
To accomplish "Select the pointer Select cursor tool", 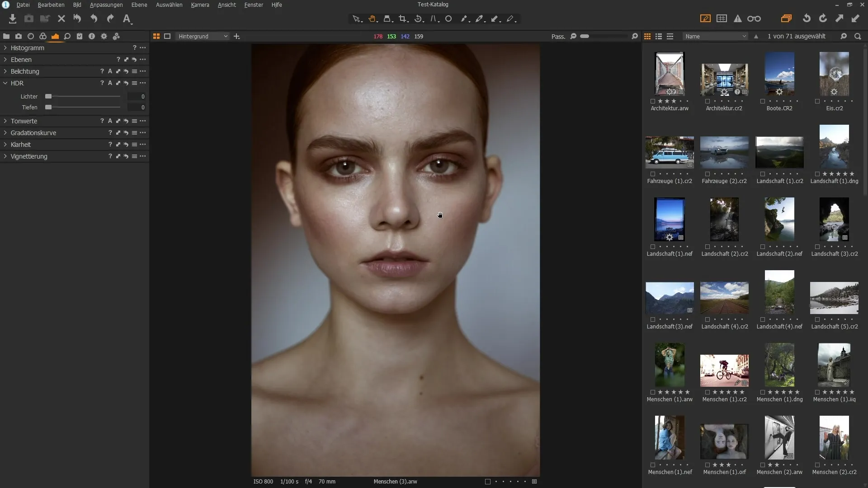I will tap(357, 19).
